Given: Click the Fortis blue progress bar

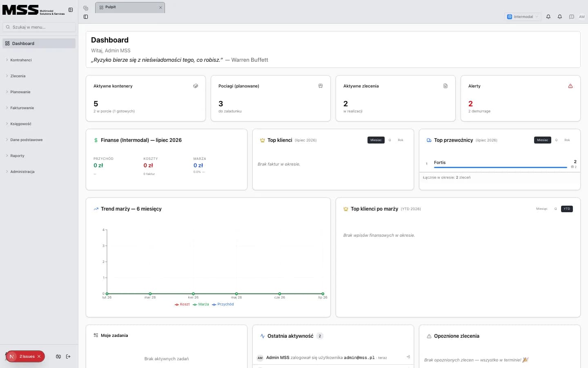Looking at the screenshot, I should pos(500,167).
